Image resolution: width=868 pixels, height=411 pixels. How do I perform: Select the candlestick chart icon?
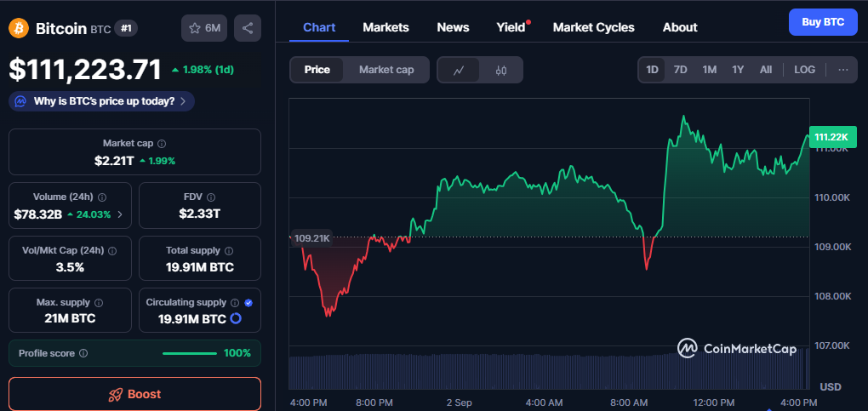[x=500, y=70]
